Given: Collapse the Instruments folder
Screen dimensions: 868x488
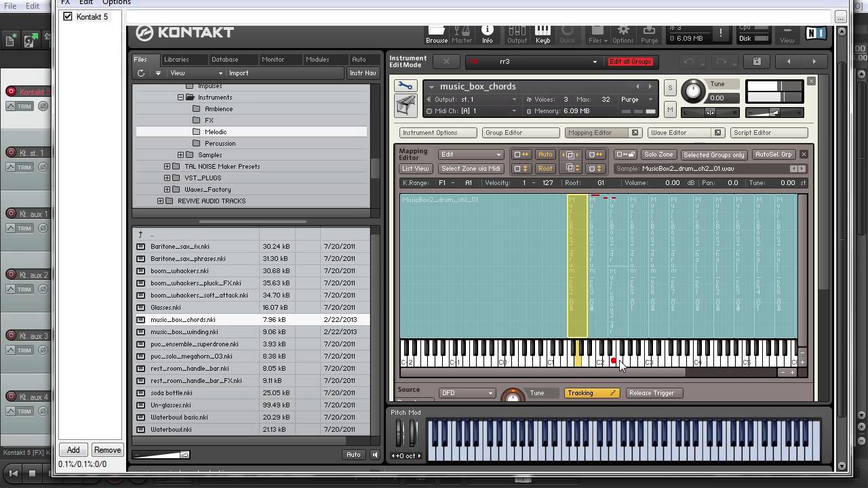Looking at the screenshot, I should coord(181,98).
